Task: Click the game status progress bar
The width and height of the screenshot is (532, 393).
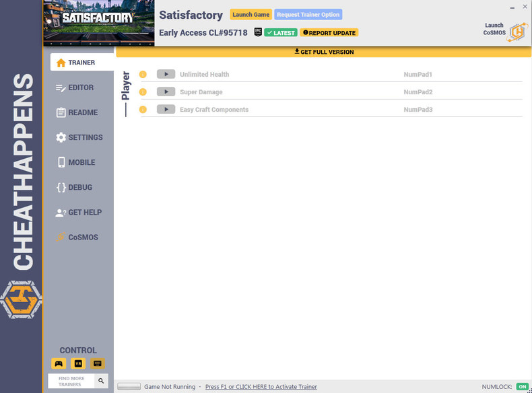Action: coord(129,386)
